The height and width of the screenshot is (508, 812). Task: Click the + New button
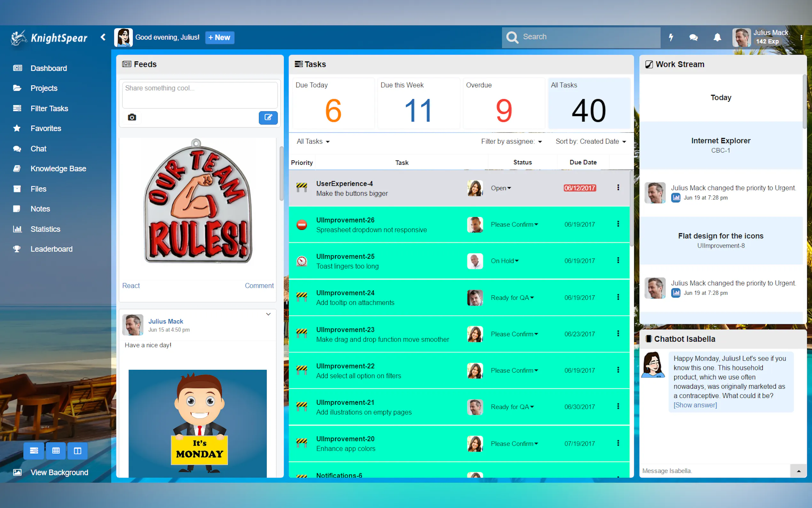point(219,37)
